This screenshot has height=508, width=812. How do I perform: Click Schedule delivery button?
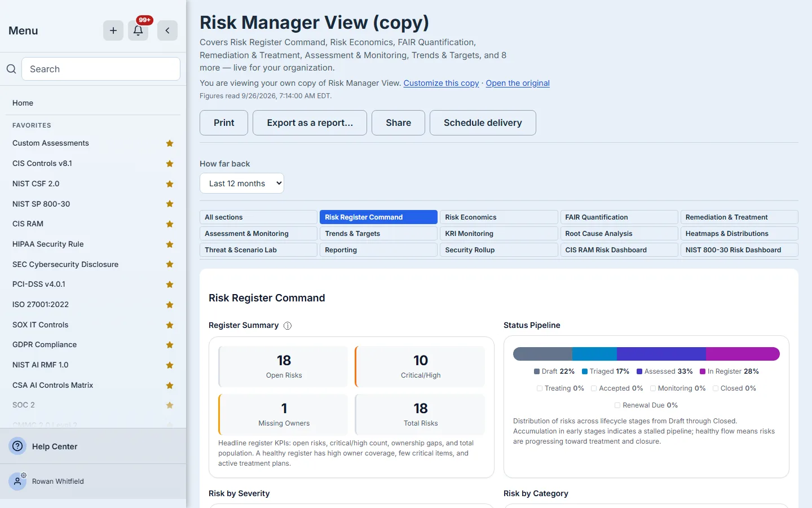[x=483, y=122]
